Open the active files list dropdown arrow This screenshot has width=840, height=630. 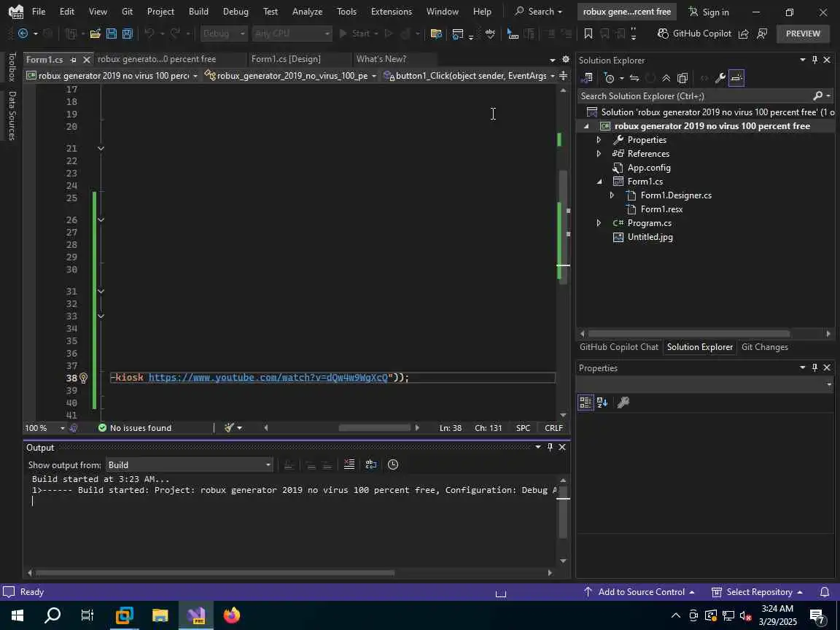point(552,60)
